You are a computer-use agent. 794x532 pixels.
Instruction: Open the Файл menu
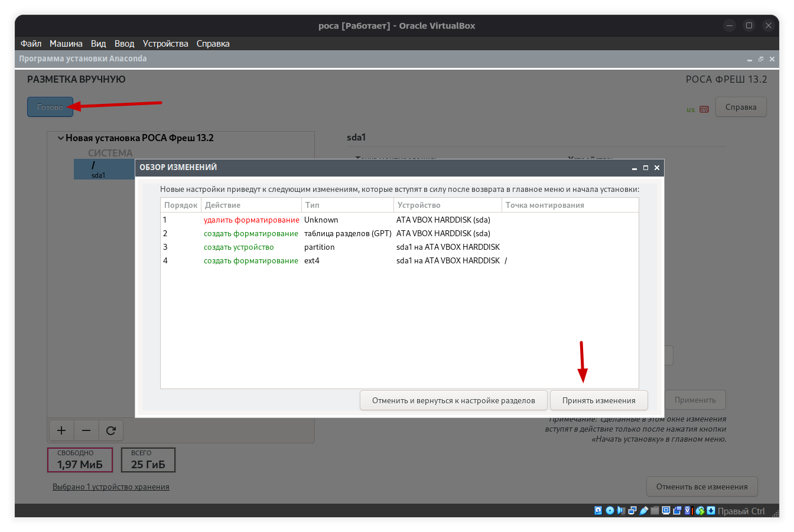pyautogui.click(x=31, y=44)
